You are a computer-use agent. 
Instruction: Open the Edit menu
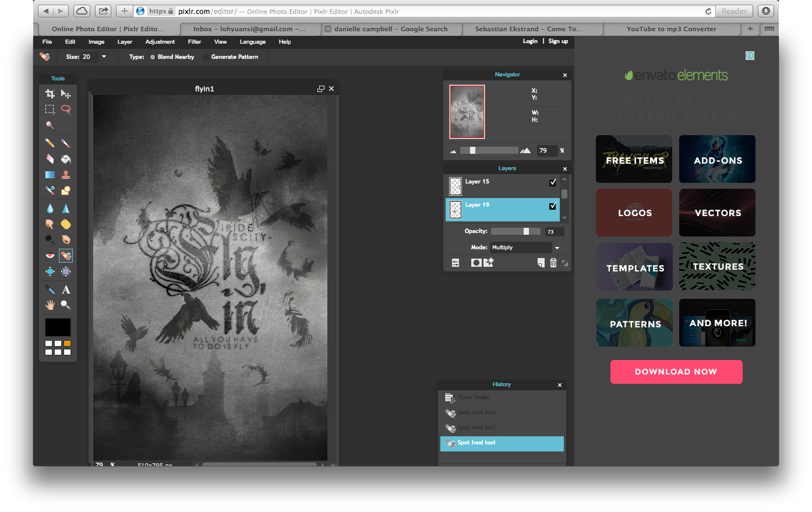click(x=70, y=42)
